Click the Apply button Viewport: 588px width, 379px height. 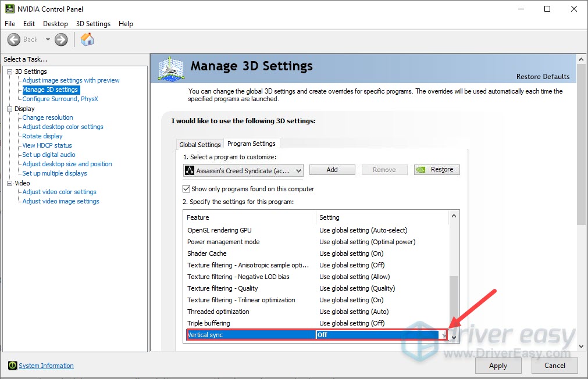coord(498,366)
